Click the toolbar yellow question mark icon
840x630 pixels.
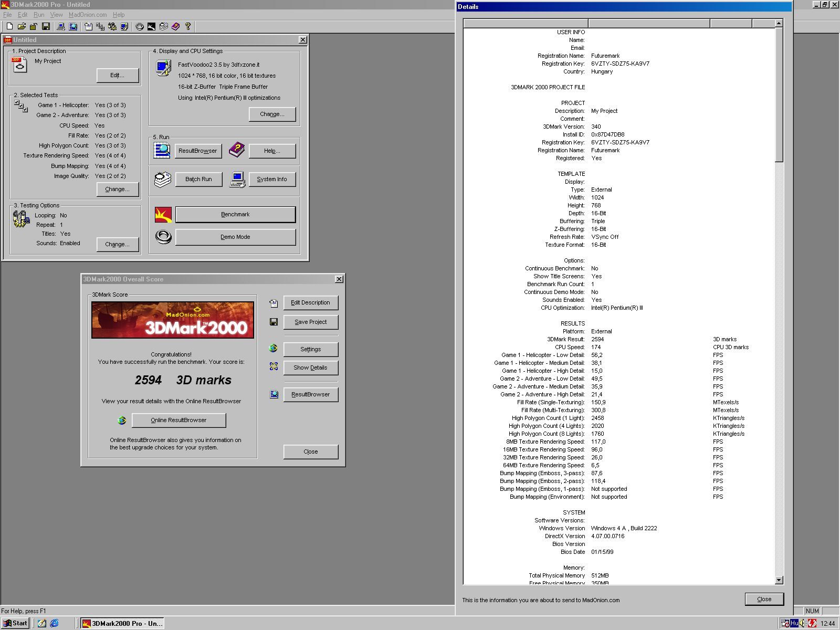pos(188,26)
